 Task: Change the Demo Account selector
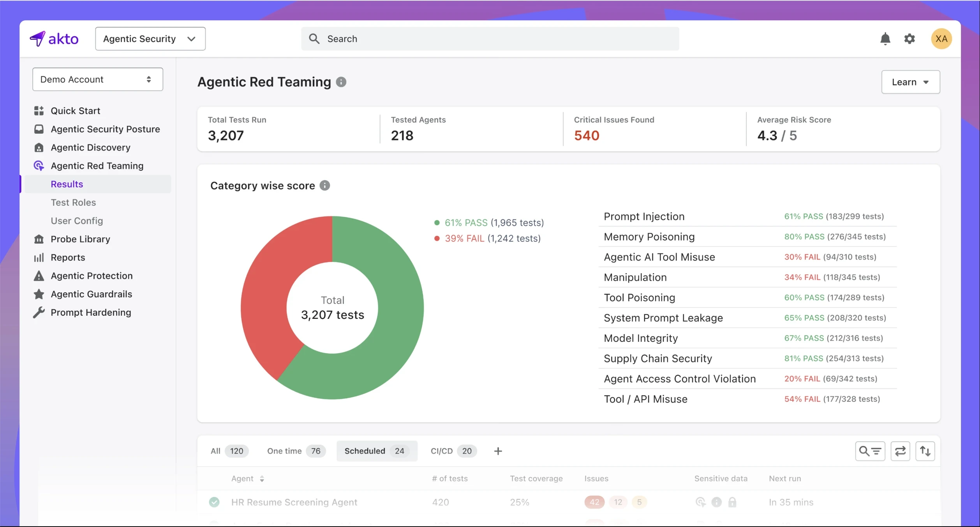[x=97, y=79]
